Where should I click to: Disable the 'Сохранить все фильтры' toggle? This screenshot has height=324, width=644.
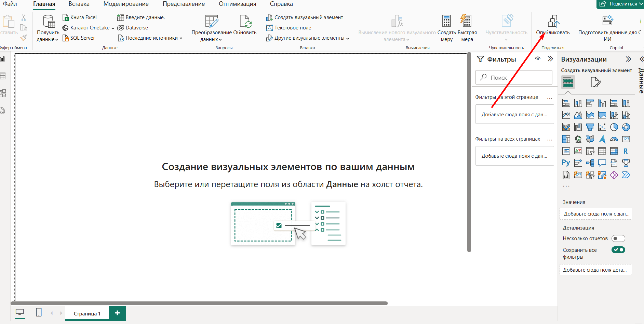(x=619, y=250)
